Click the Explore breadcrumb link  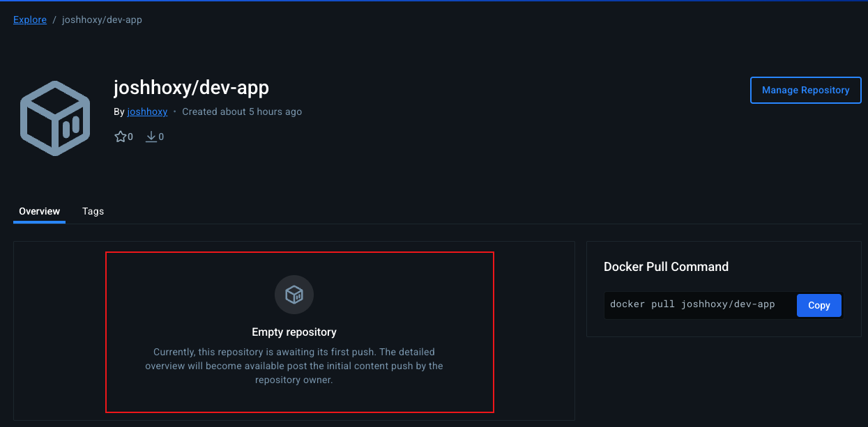30,20
